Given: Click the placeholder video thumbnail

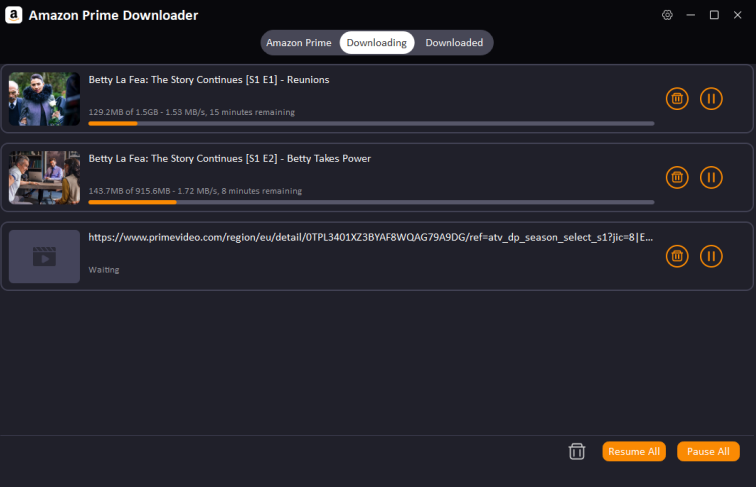Looking at the screenshot, I should coord(44,257).
